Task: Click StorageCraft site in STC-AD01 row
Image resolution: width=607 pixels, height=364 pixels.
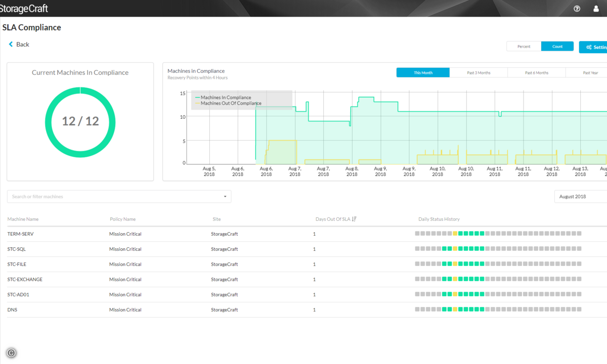Action: click(x=225, y=295)
